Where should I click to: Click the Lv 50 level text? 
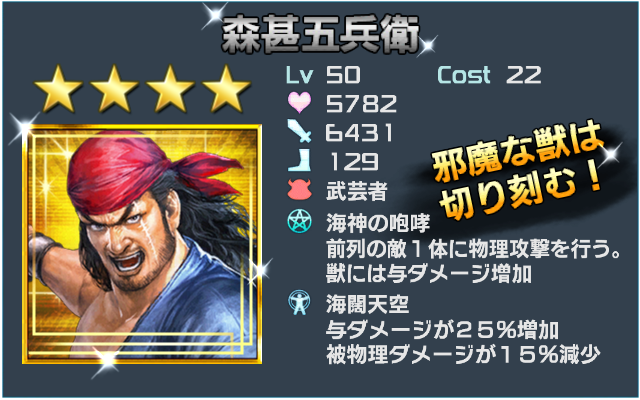point(323,75)
